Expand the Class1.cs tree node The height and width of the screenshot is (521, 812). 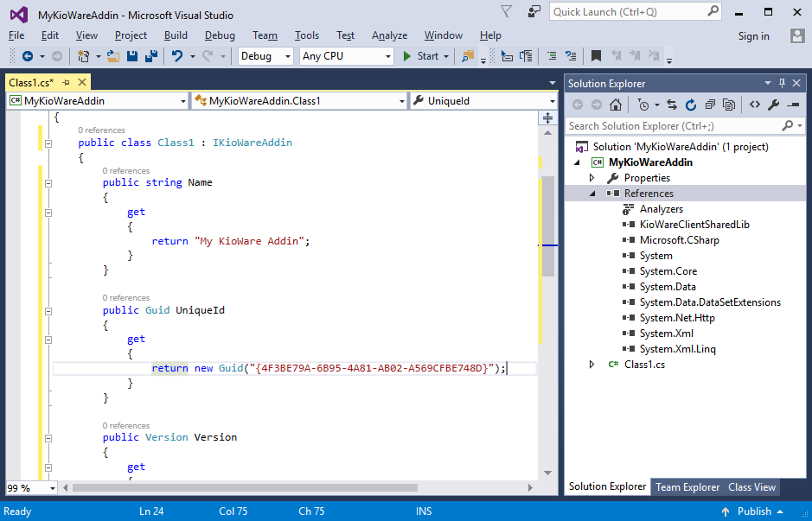(591, 365)
